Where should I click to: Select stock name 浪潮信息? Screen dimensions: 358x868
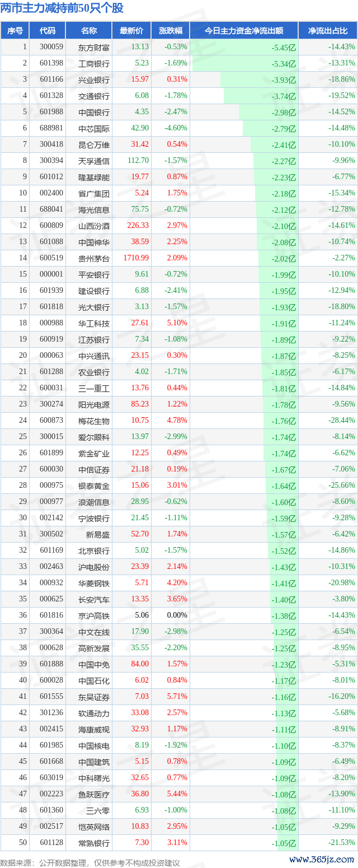(94, 502)
